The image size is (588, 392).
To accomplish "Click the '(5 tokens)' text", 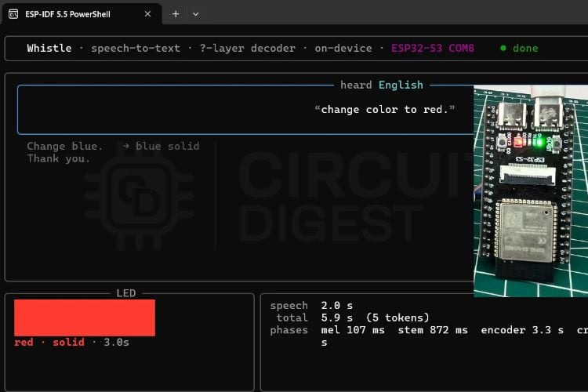I will 397,318.
